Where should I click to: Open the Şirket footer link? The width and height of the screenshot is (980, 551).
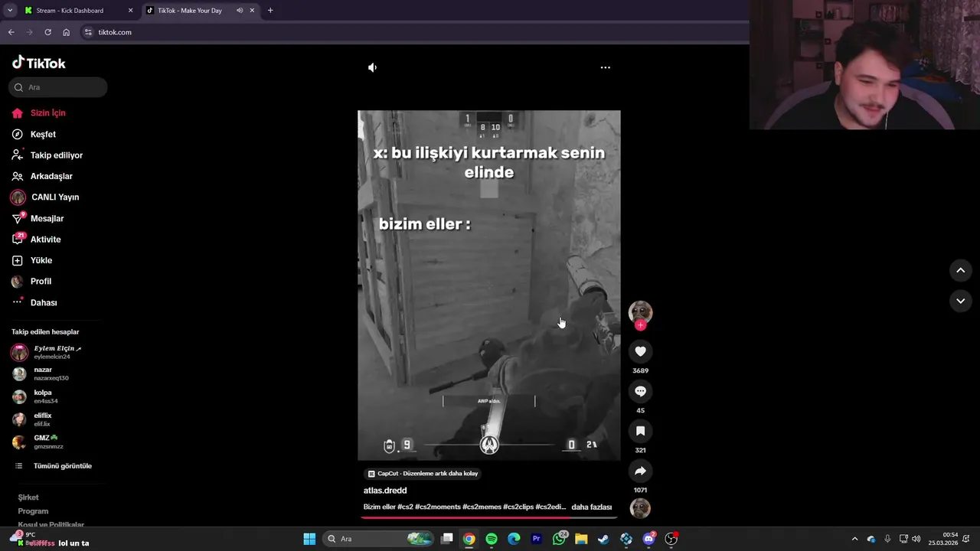(28, 497)
